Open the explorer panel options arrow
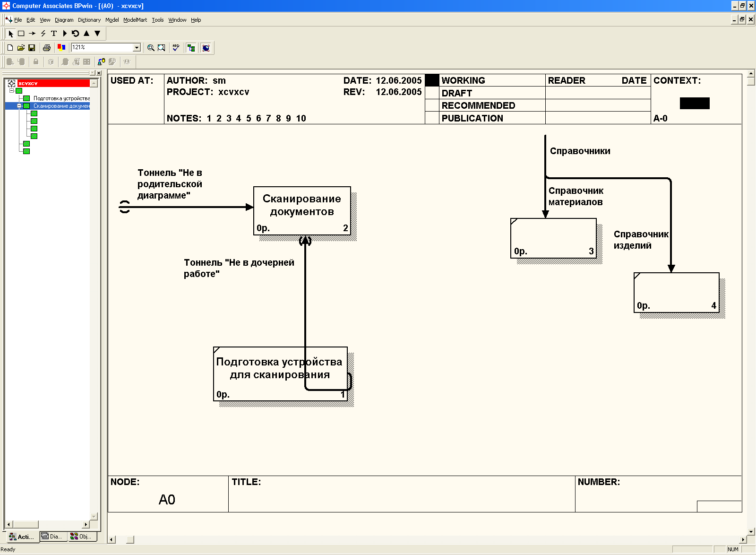 pyautogui.click(x=93, y=73)
